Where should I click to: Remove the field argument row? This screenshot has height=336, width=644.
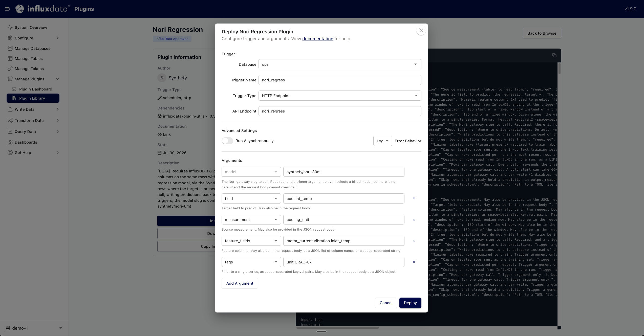coord(414,198)
